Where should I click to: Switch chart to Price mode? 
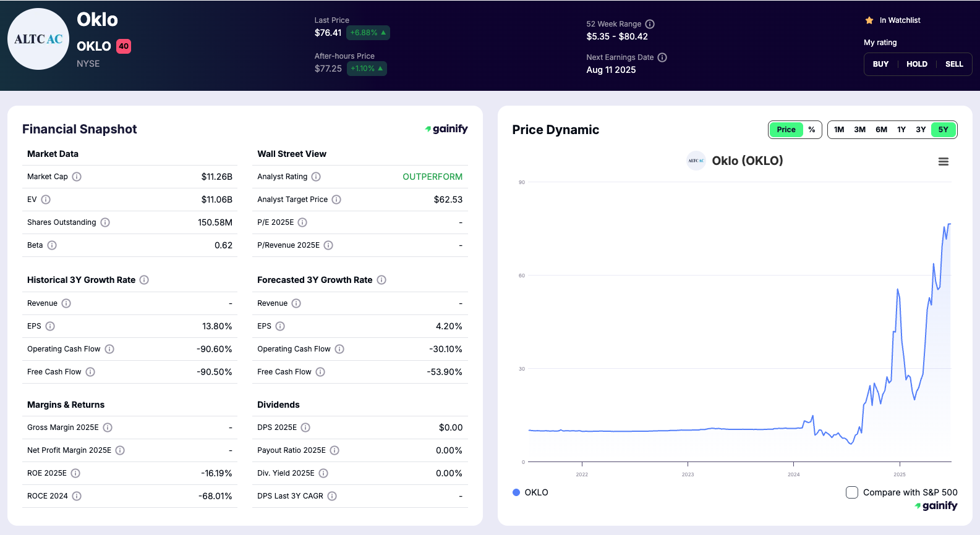[x=786, y=130]
